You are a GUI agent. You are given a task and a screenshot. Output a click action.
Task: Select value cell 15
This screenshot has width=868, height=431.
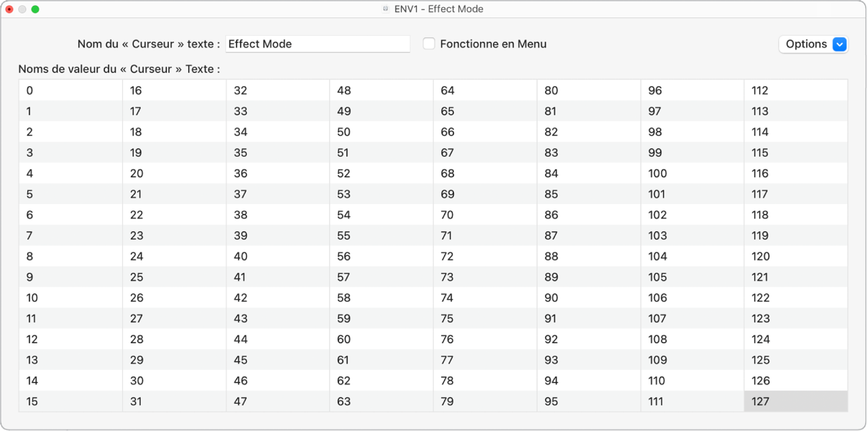(x=70, y=401)
